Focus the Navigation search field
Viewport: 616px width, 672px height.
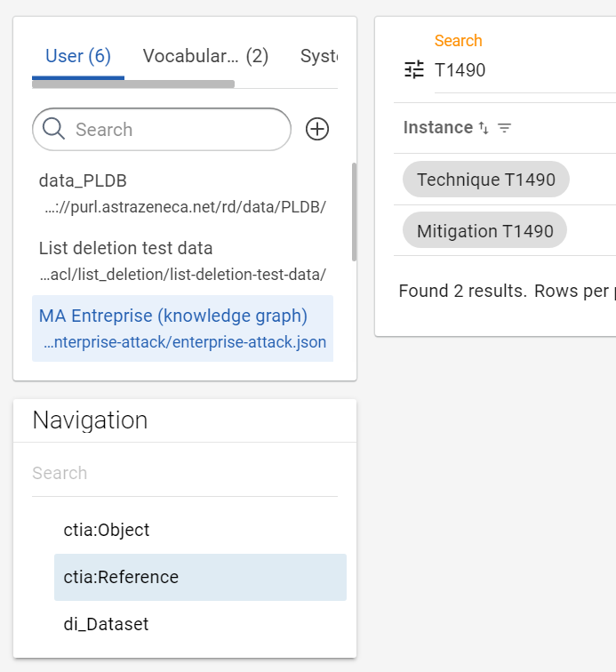point(184,473)
